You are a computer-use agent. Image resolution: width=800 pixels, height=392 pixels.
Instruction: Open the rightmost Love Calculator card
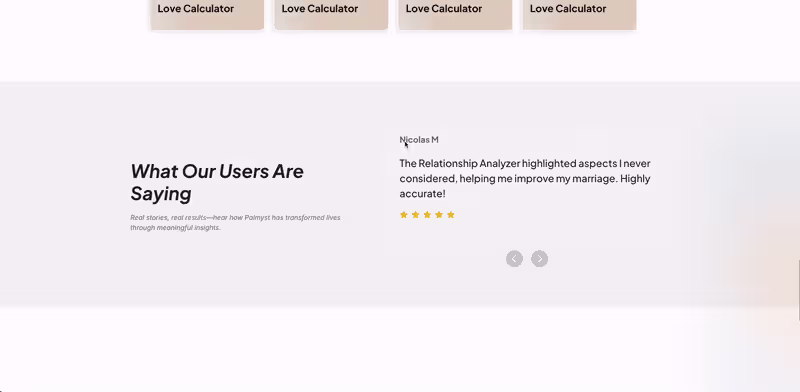pyautogui.click(x=579, y=14)
